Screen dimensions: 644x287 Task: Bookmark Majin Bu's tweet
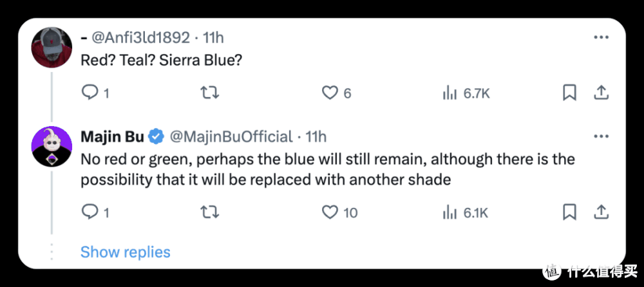coord(569,211)
